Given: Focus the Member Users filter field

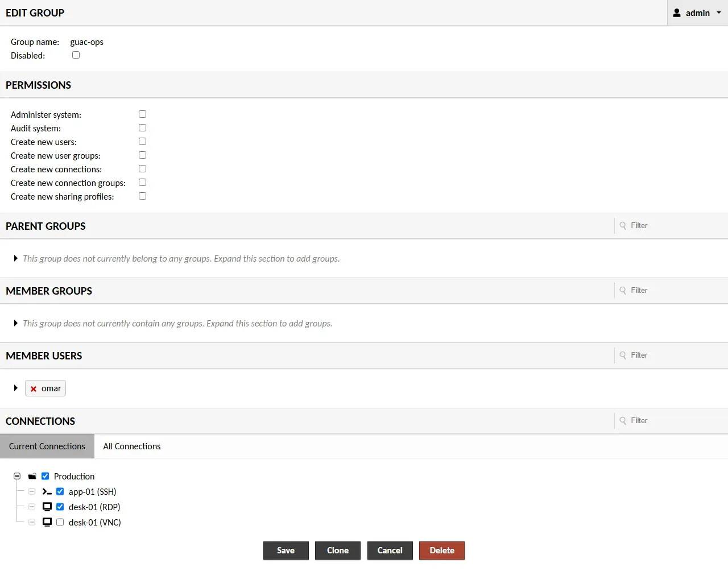Looking at the screenshot, I should (x=671, y=355).
